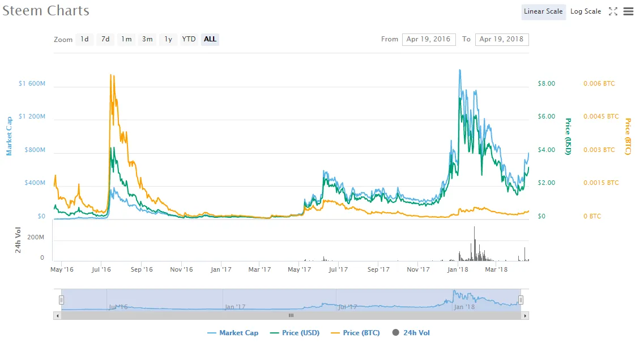
Task: Set zoom range to 1d
Action: click(84, 39)
